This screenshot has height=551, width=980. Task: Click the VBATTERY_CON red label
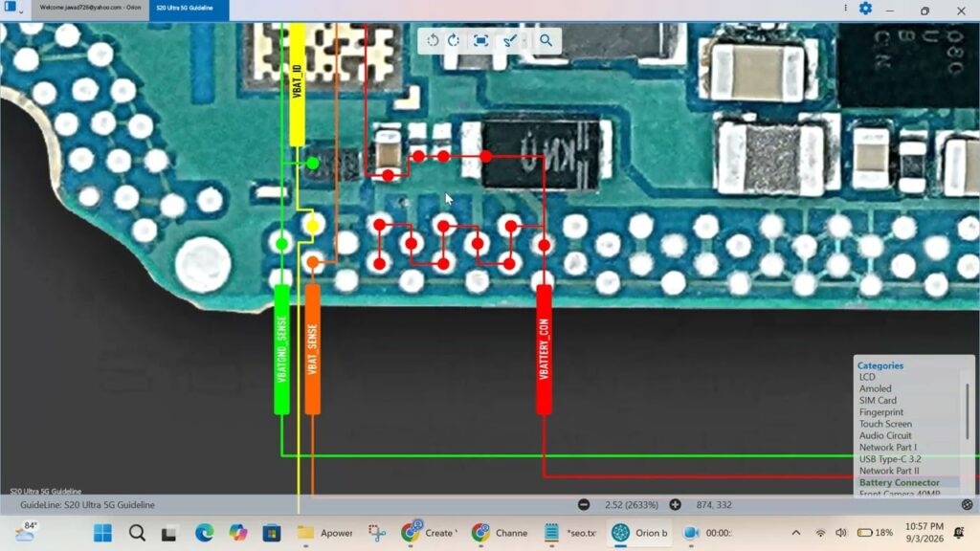tap(544, 350)
